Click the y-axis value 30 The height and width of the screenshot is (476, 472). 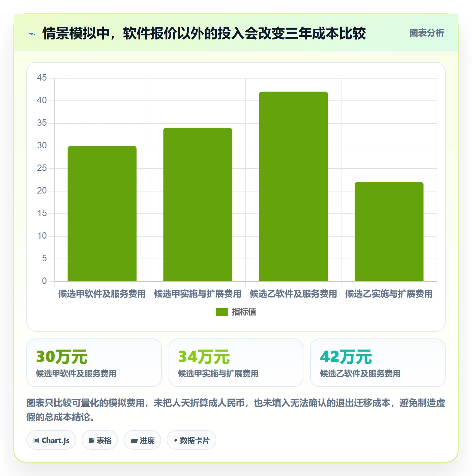[42, 146]
